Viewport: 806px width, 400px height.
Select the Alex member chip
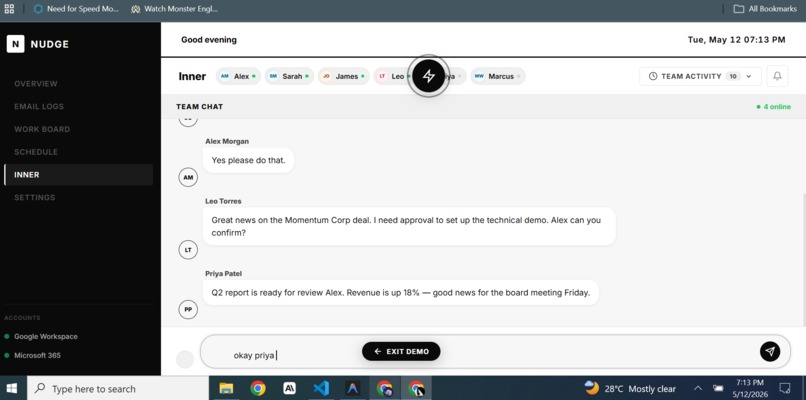(238, 76)
